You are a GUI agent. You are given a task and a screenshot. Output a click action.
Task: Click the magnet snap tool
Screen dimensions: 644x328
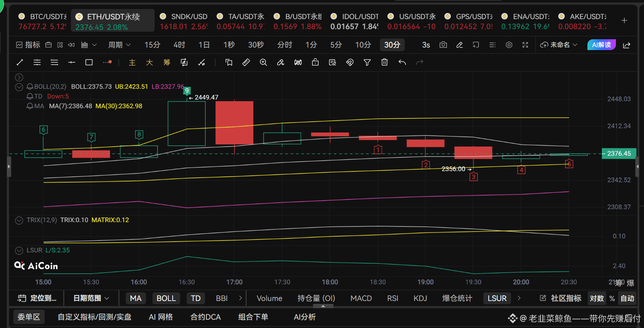pos(350,63)
